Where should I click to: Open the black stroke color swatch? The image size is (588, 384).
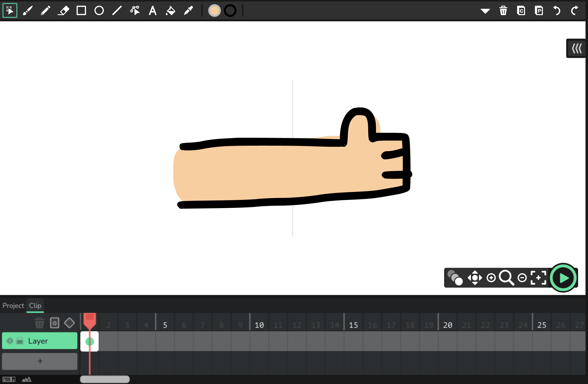point(230,10)
